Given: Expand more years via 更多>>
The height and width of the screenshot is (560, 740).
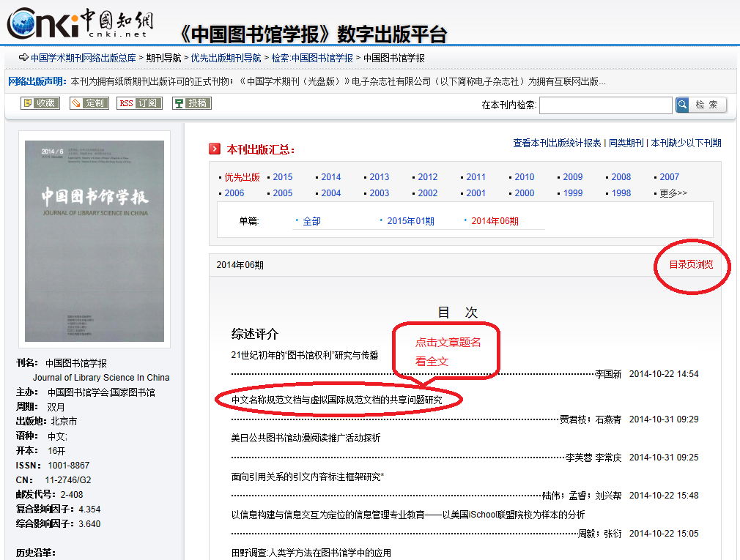Looking at the screenshot, I should (x=673, y=193).
